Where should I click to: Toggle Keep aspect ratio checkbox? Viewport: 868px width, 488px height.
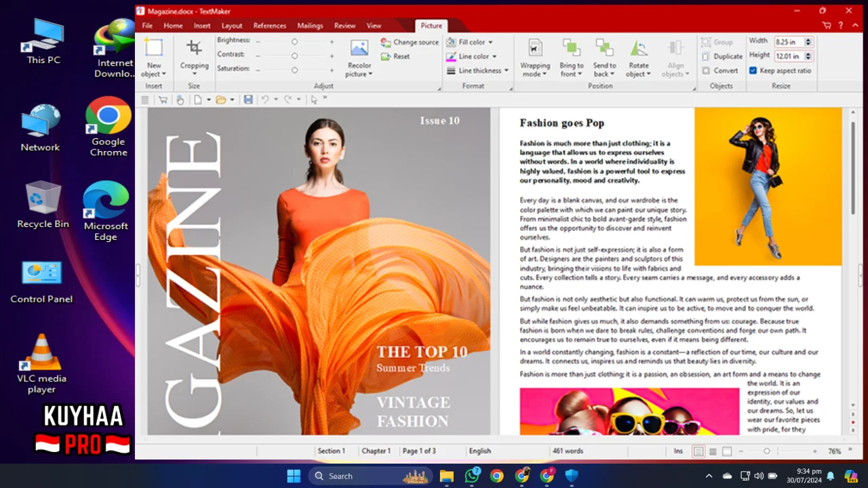point(753,70)
